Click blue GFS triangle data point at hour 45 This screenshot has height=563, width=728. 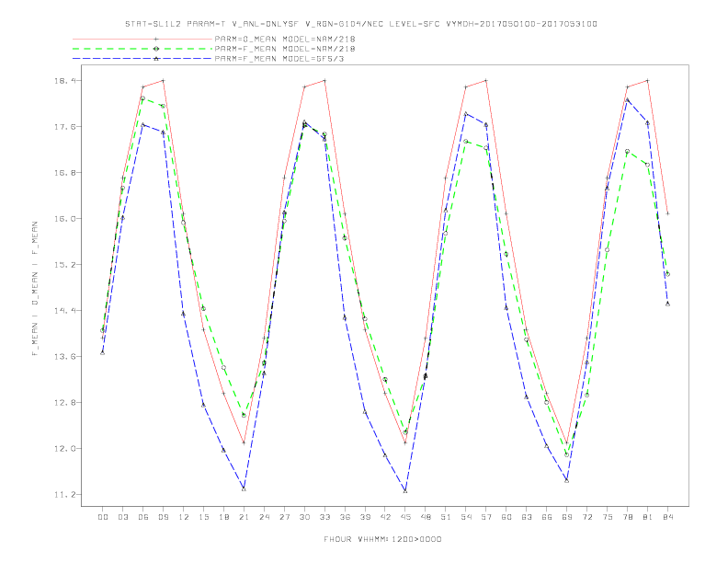coord(405,491)
